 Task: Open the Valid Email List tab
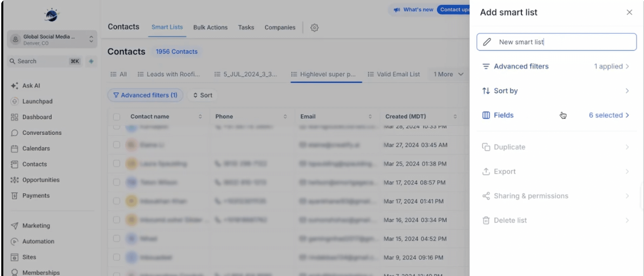pyautogui.click(x=394, y=74)
